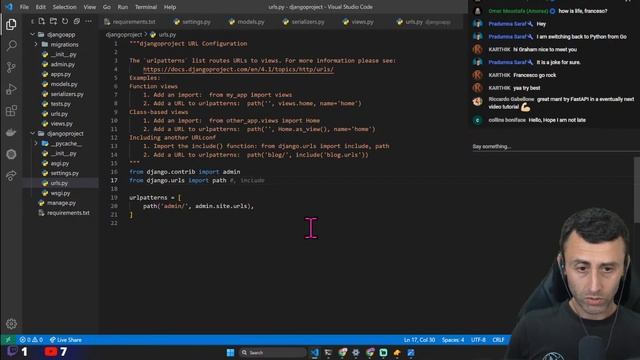Open the Windows Start button

[230, 352]
